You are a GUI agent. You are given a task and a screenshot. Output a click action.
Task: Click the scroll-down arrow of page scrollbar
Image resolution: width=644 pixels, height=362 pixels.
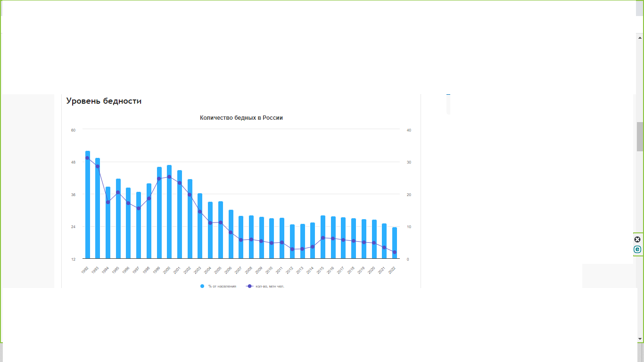(x=640, y=338)
